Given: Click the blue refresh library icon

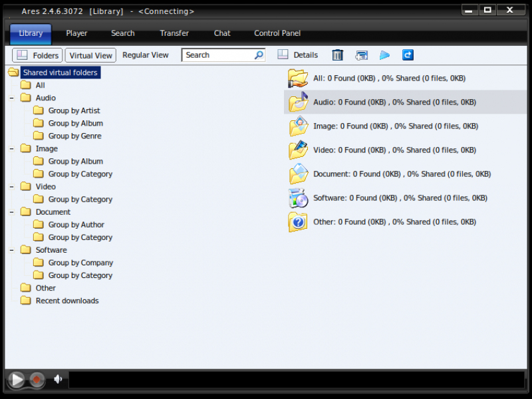Looking at the screenshot, I should click(408, 55).
